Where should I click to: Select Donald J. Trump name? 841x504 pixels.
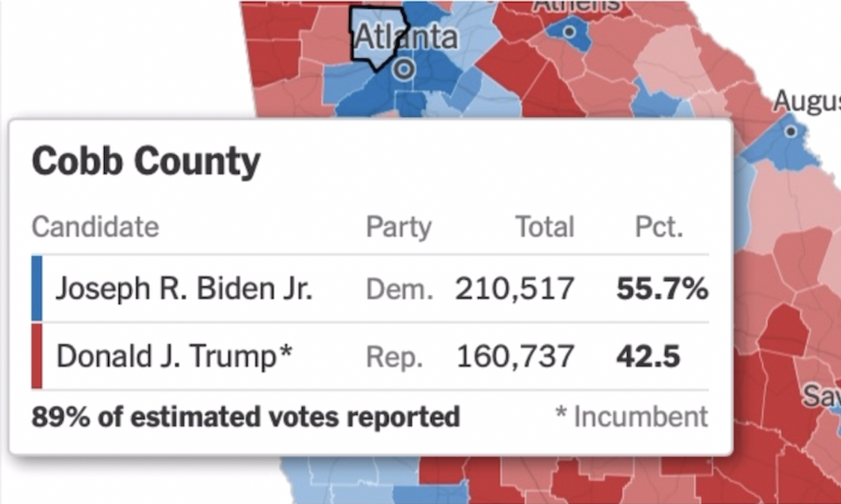(x=174, y=356)
